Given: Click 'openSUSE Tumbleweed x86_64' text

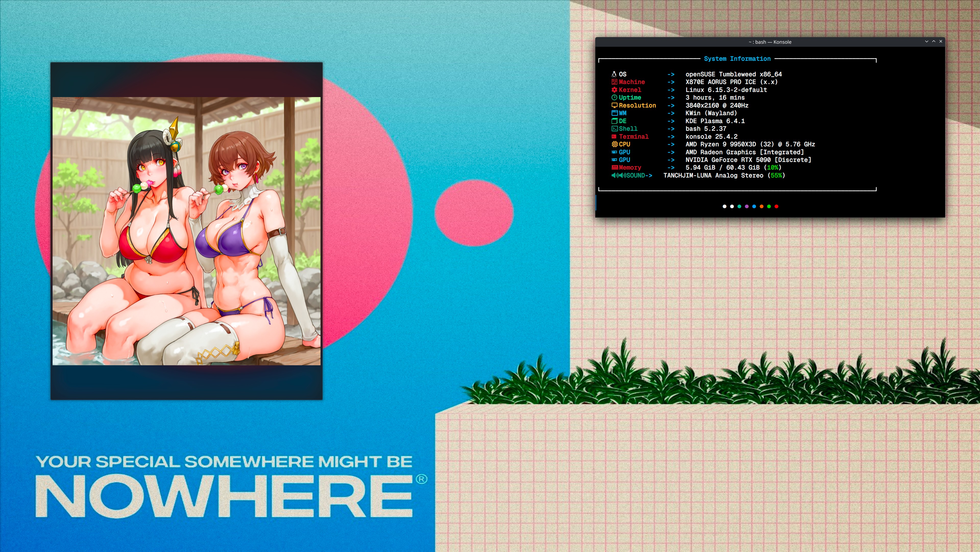Looking at the screenshot, I should point(733,74).
